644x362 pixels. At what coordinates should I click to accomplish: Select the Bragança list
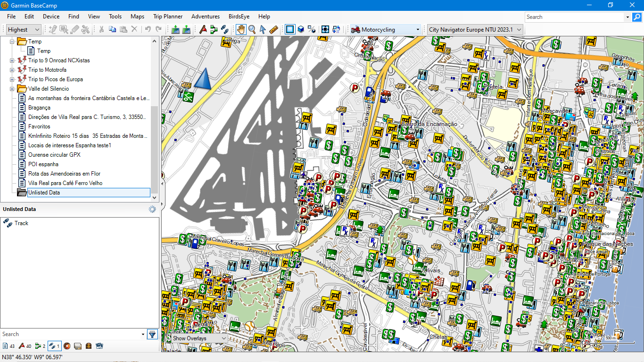click(39, 108)
